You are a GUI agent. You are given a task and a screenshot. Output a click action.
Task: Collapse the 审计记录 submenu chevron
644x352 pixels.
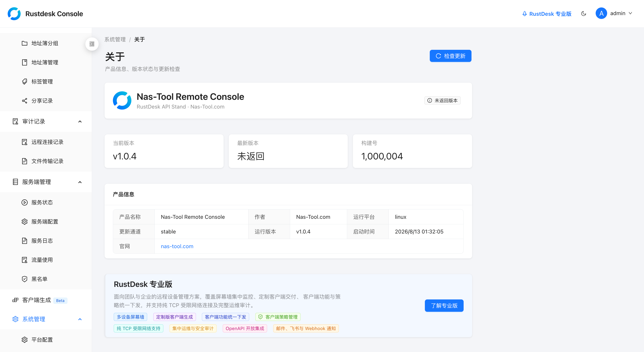coord(80,122)
